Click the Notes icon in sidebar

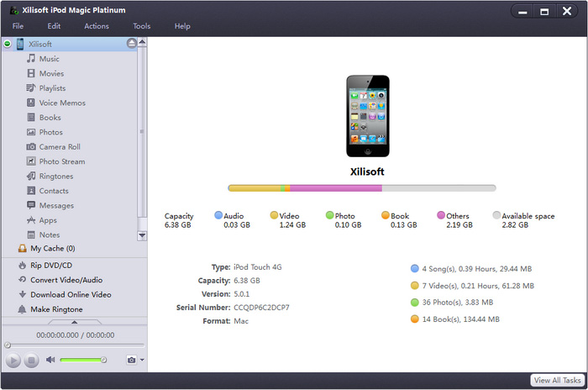click(31, 235)
